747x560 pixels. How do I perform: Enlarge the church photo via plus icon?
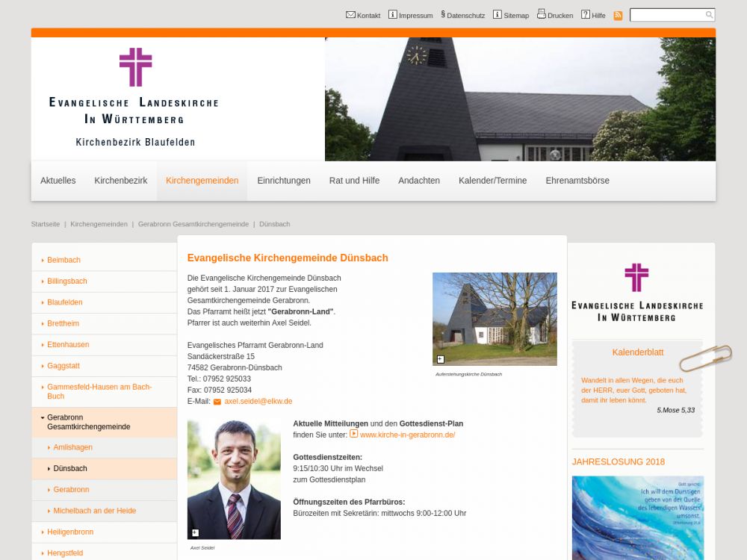click(x=441, y=359)
